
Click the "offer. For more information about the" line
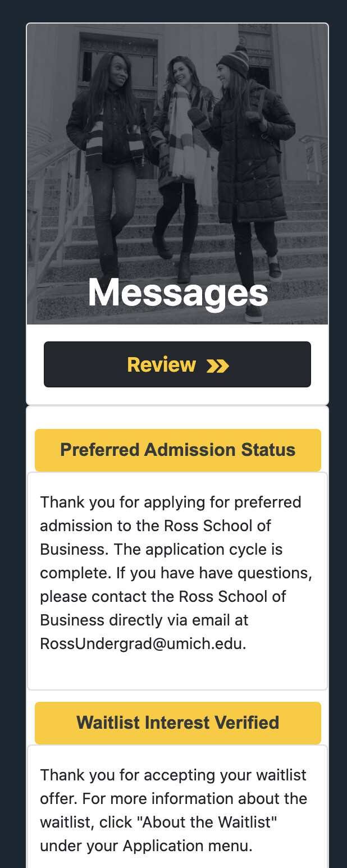[x=174, y=798]
